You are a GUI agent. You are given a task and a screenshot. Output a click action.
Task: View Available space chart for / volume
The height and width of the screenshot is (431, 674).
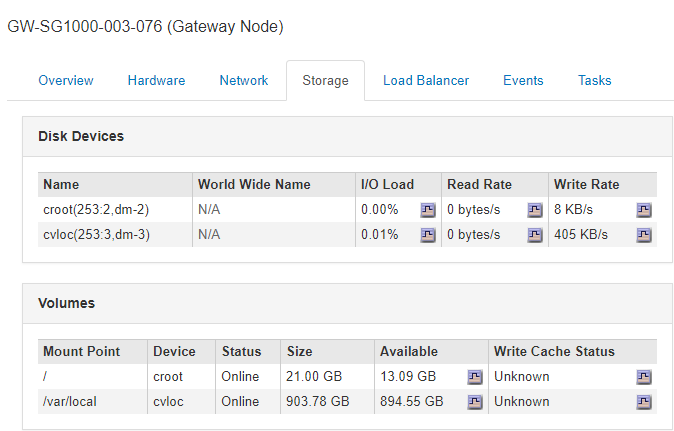[x=475, y=377]
